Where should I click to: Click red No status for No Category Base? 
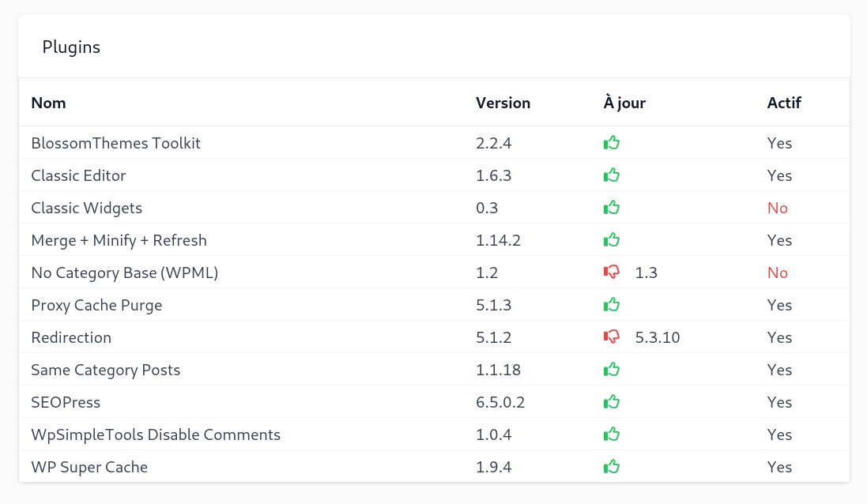[778, 273]
